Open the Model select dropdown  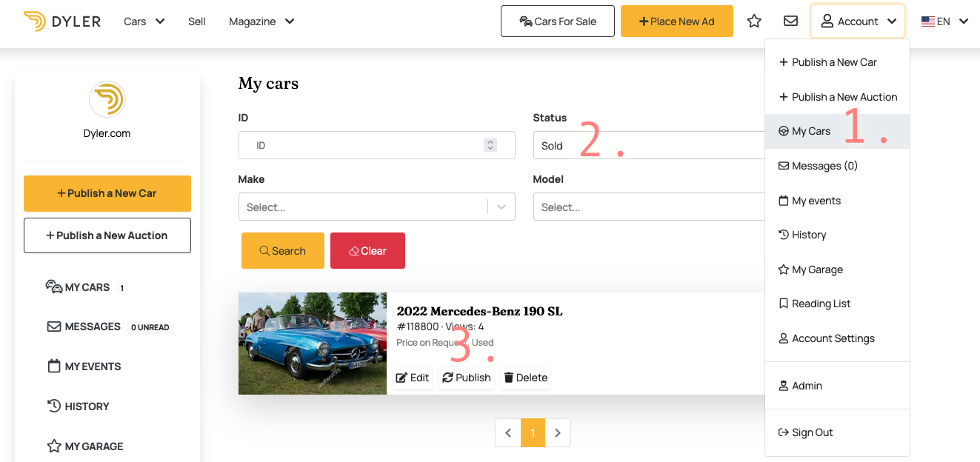click(649, 207)
